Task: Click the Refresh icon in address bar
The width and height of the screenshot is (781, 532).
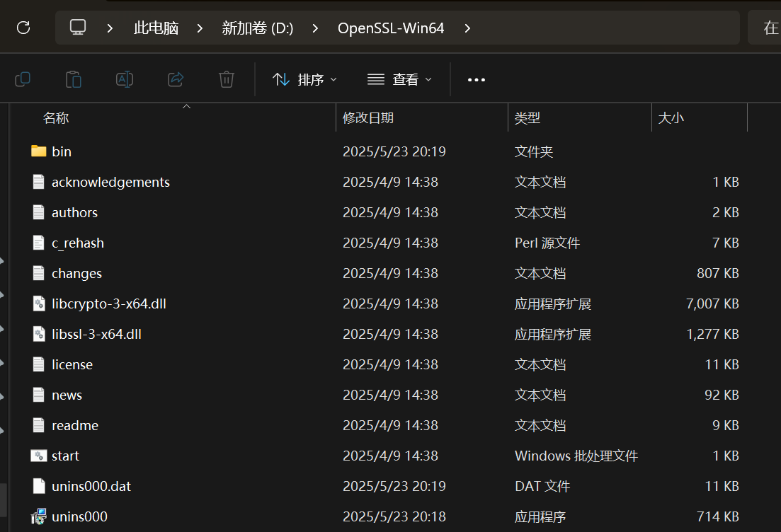Action: coord(23,28)
